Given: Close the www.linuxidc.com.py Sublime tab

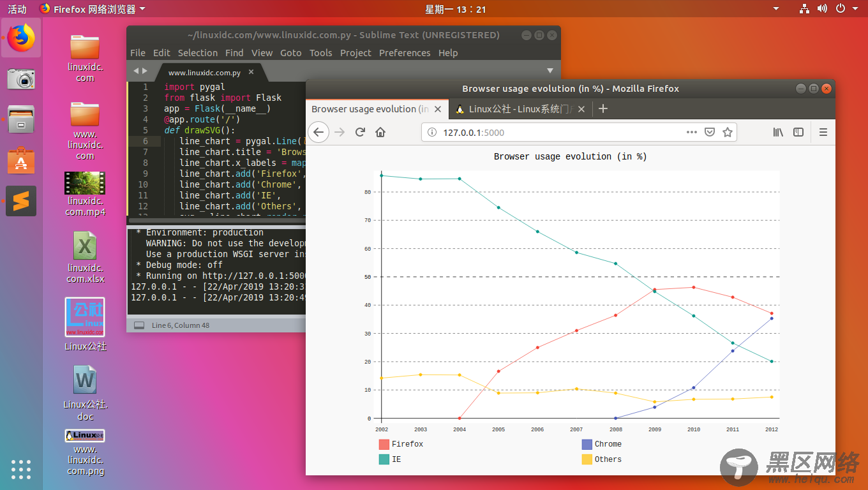Looking at the screenshot, I should click(251, 72).
